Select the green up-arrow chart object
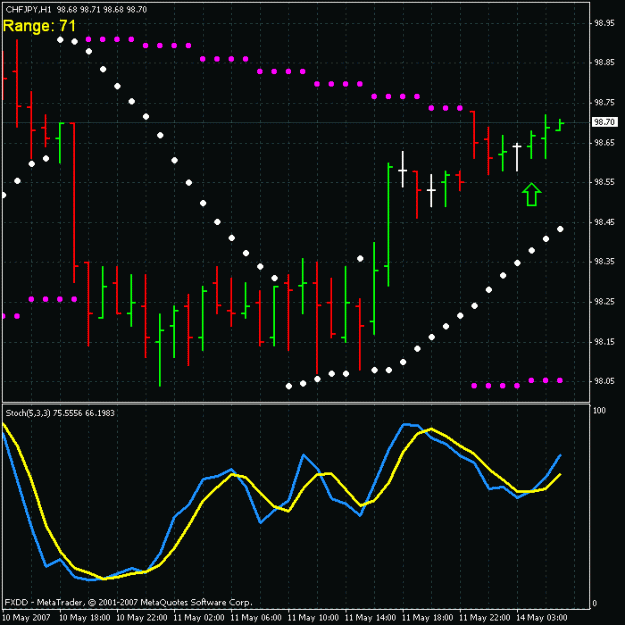The height and width of the screenshot is (625, 625). [531, 195]
